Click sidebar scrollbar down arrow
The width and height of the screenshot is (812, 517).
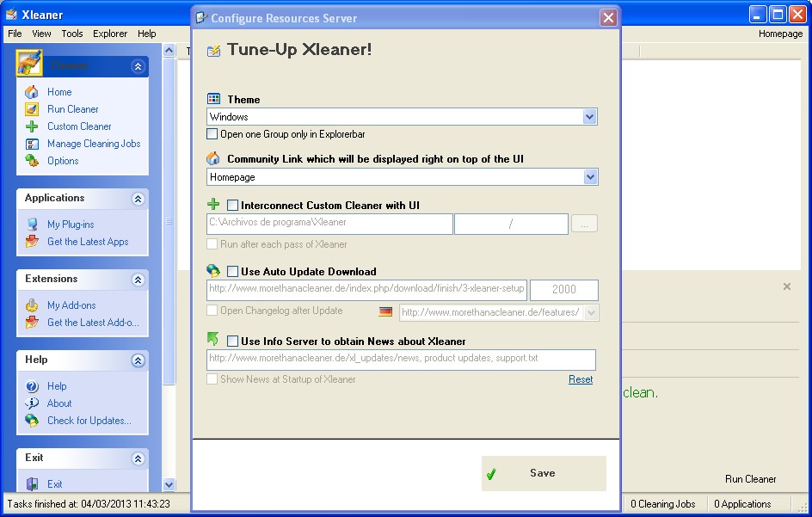169,485
